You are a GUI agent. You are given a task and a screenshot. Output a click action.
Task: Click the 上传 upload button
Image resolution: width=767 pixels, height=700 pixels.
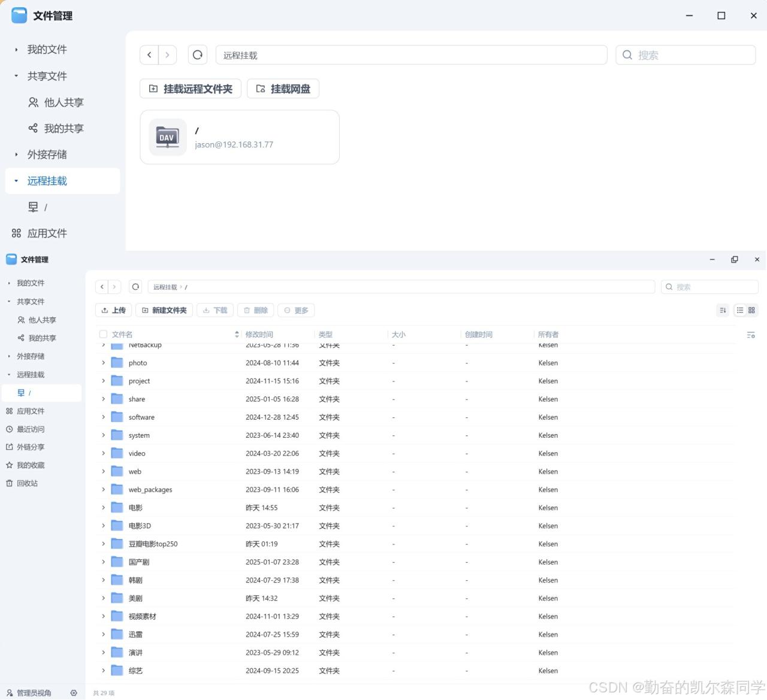[x=114, y=310]
